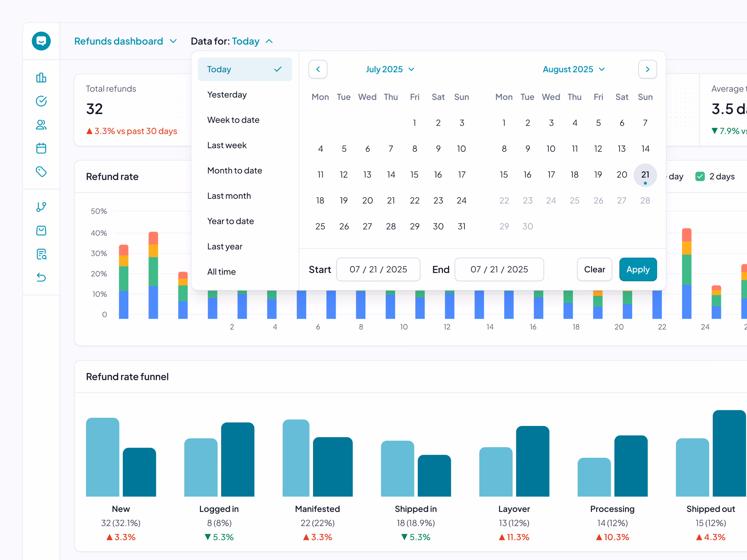This screenshot has width=747, height=560.
Task: Open the document search sidebar icon
Action: click(x=41, y=254)
